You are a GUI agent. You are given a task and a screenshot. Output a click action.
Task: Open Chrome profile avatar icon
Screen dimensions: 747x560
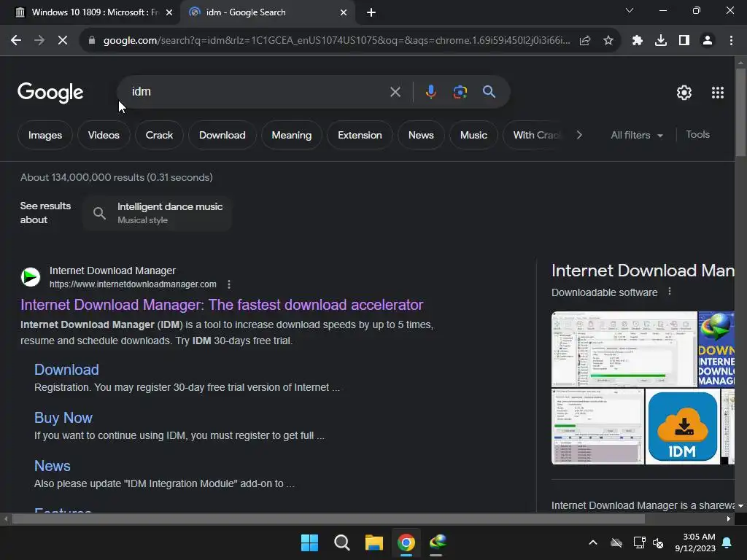708,41
